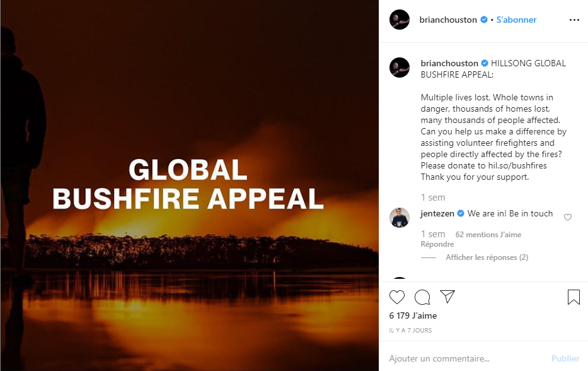
Task: Click the brianchouston avatar beside the caption
Action: click(400, 68)
